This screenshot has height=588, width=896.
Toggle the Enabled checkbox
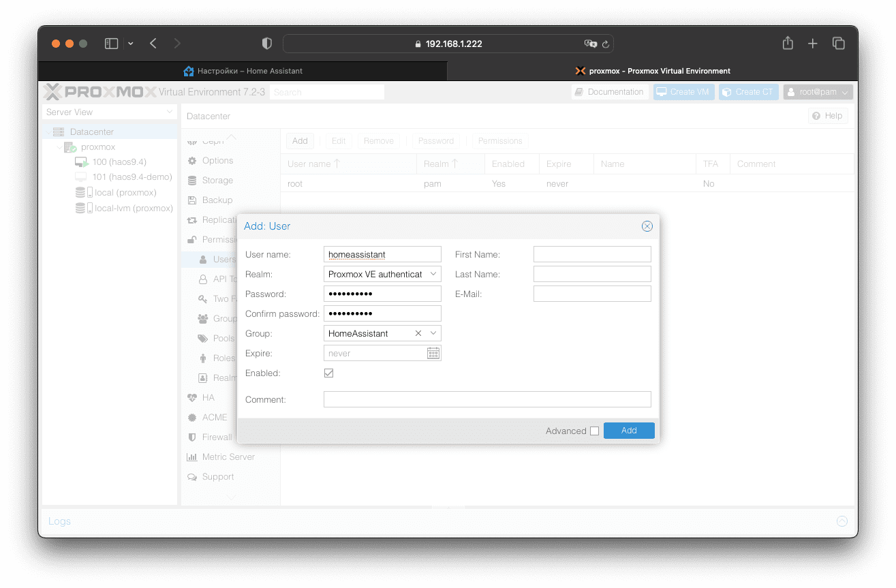click(x=329, y=373)
